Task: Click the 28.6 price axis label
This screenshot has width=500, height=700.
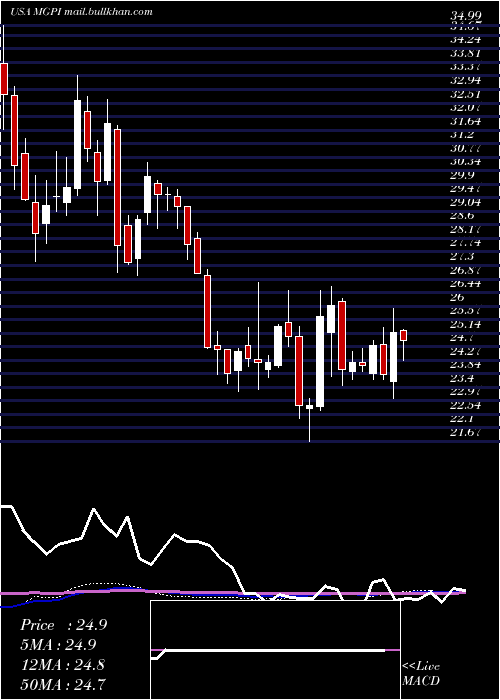Action: coord(461,216)
